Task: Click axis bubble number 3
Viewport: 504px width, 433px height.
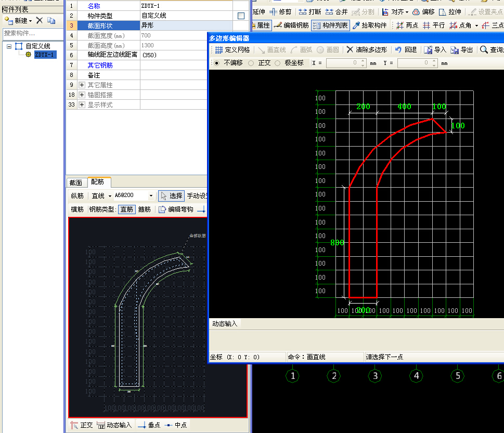Action: 375,376
